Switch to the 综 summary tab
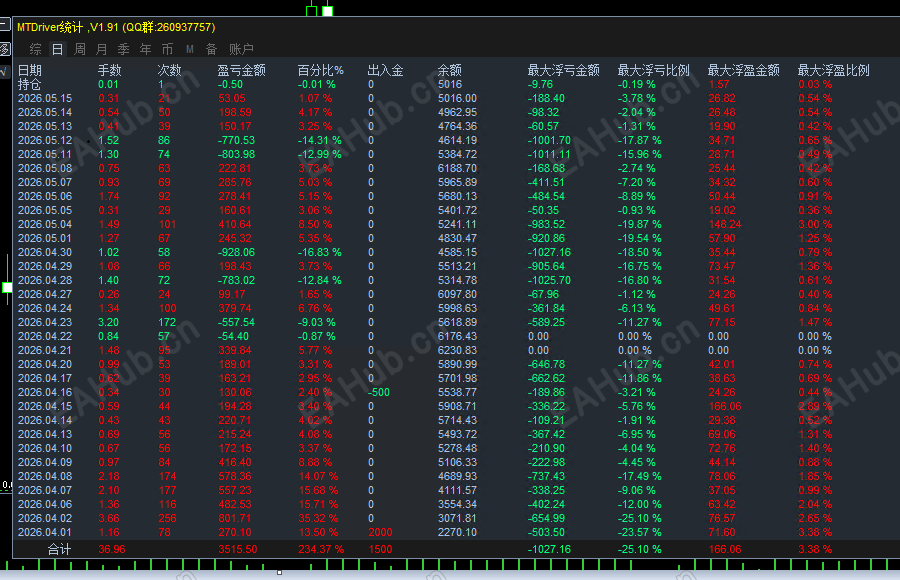This screenshot has width=900, height=580. 36,49
